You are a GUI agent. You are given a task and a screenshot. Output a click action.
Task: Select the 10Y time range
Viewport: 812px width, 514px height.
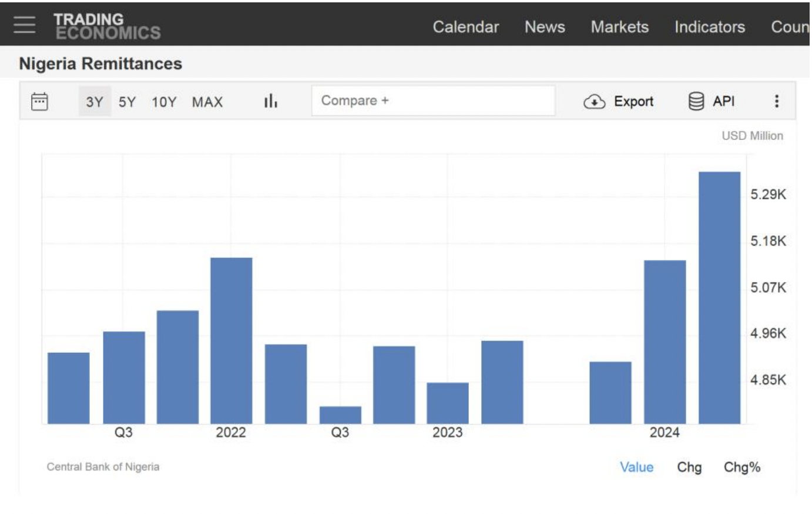164,102
